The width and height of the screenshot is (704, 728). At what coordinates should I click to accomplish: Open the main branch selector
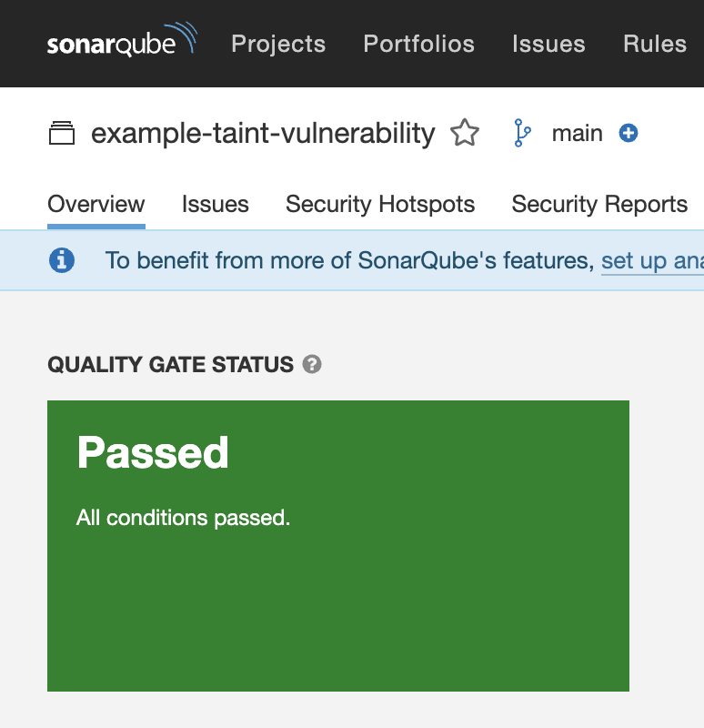pyautogui.click(x=577, y=134)
